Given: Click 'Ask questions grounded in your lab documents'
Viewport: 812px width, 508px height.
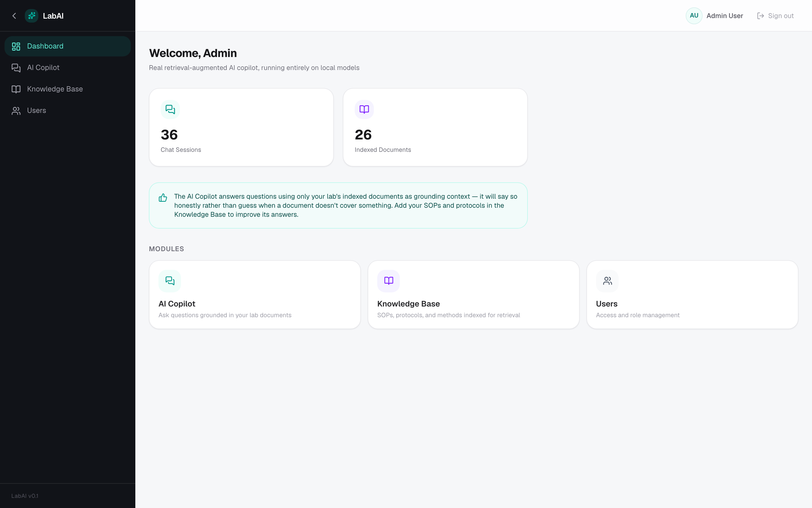Looking at the screenshot, I should 225,315.
